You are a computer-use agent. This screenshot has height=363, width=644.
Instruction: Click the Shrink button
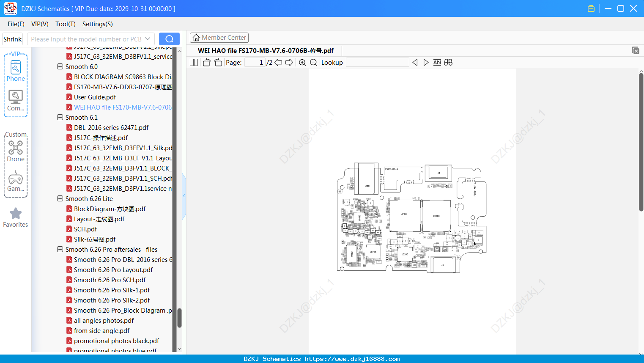click(13, 39)
